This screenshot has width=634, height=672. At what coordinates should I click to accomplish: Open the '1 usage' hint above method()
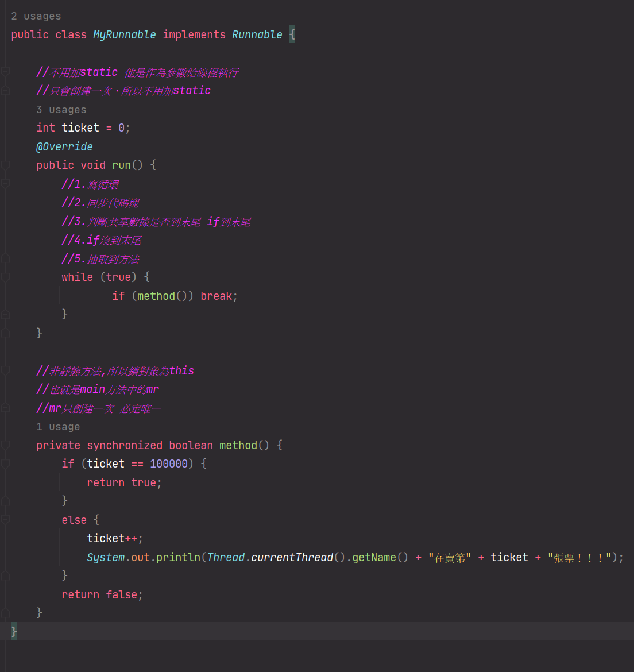click(58, 427)
